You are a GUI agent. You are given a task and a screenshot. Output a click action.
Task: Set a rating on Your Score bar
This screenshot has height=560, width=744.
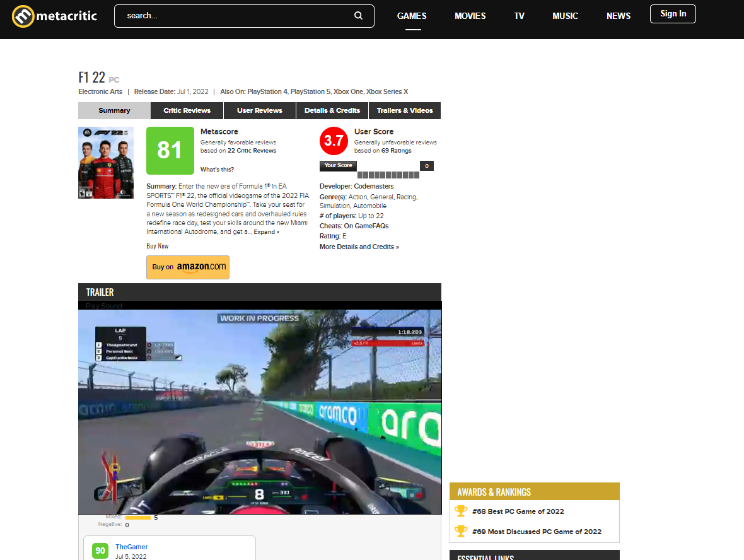388,175
